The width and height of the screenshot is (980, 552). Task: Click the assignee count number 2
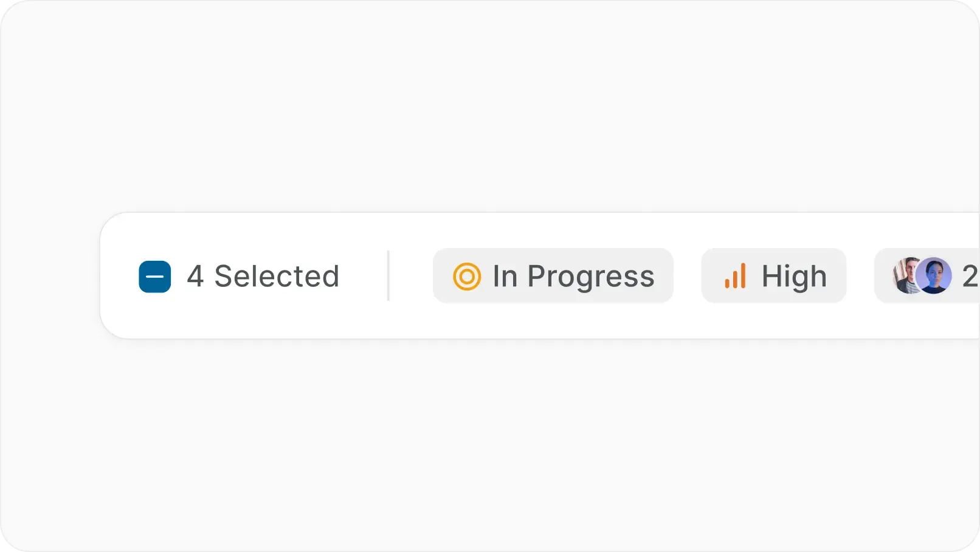[x=970, y=277]
